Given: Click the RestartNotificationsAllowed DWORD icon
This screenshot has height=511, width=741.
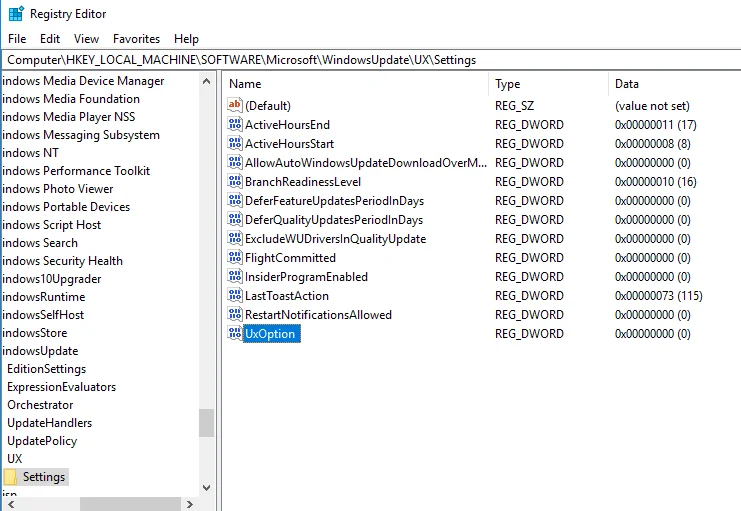Looking at the screenshot, I should coord(234,314).
